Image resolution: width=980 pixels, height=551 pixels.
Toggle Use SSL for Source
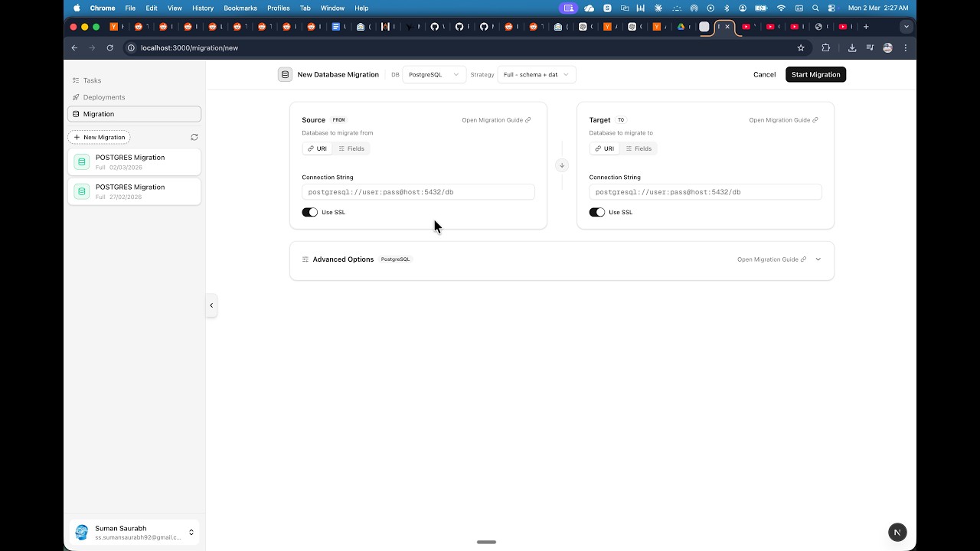pos(309,212)
